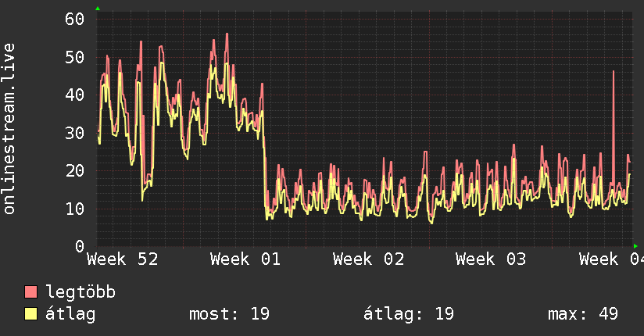
Task: Click the 'átlag: 19' statistic value
Action: 409,314
